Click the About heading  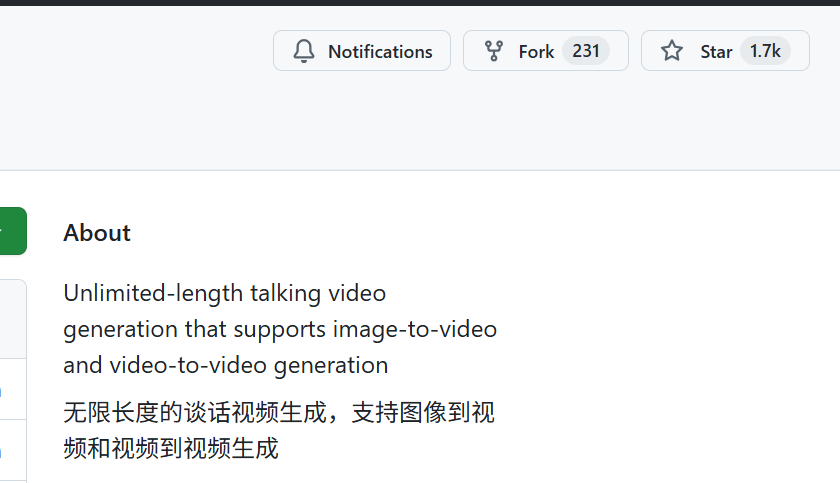[97, 233]
